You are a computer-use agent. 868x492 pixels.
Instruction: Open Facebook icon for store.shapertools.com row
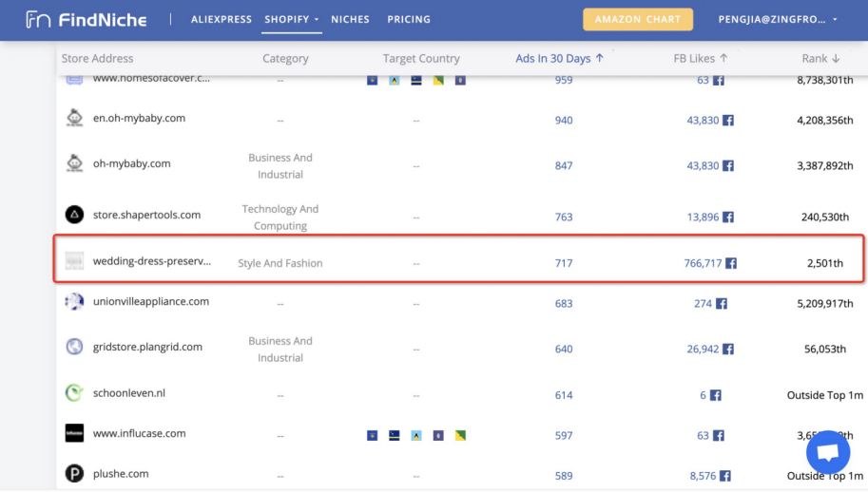(728, 218)
